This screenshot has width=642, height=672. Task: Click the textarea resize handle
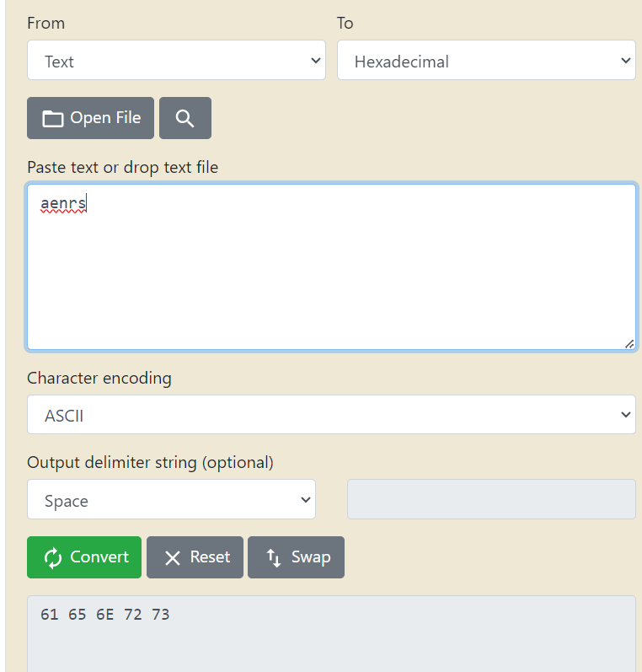(x=629, y=344)
